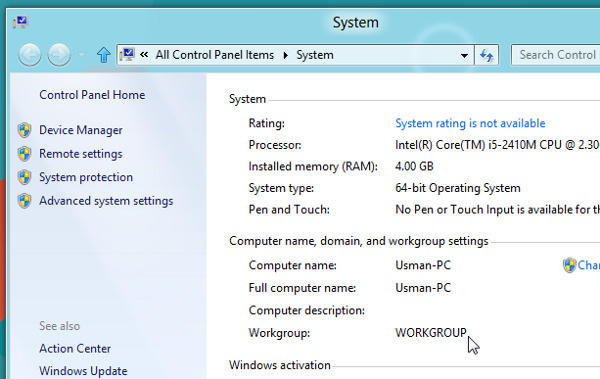Open Advanced system settings
600x379 pixels.
(106, 201)
